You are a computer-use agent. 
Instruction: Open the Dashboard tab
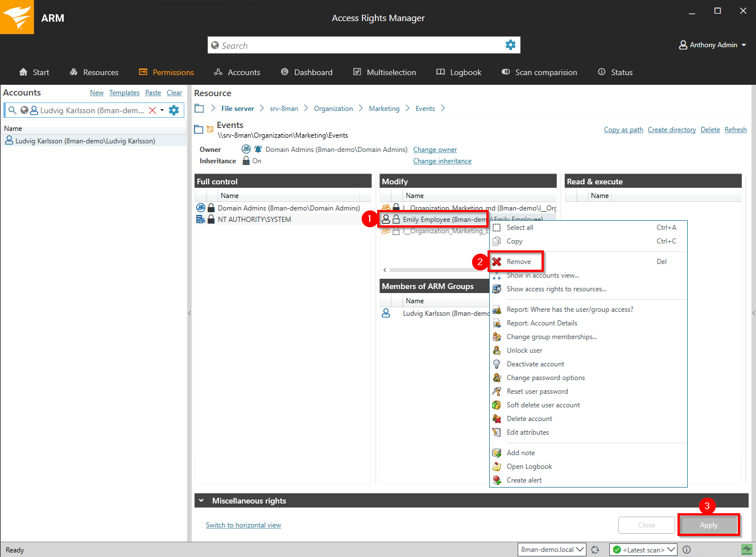point(307,72)
